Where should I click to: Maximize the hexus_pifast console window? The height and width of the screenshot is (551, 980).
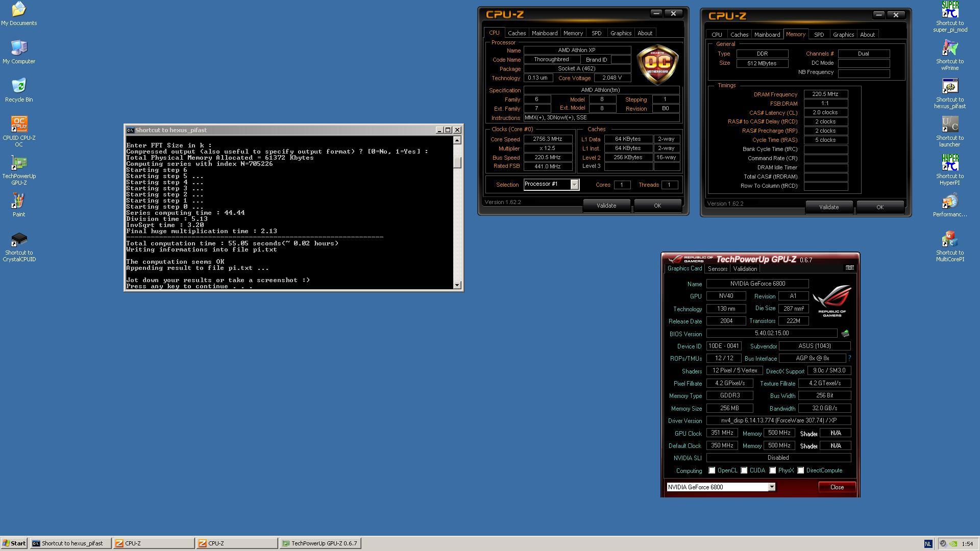pyautogui.click(x=448, y=130)
